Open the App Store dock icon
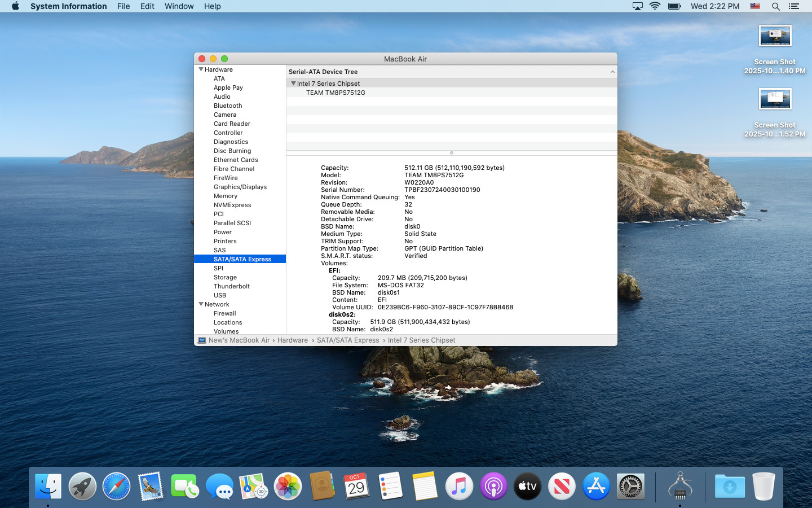 [596, 486]
